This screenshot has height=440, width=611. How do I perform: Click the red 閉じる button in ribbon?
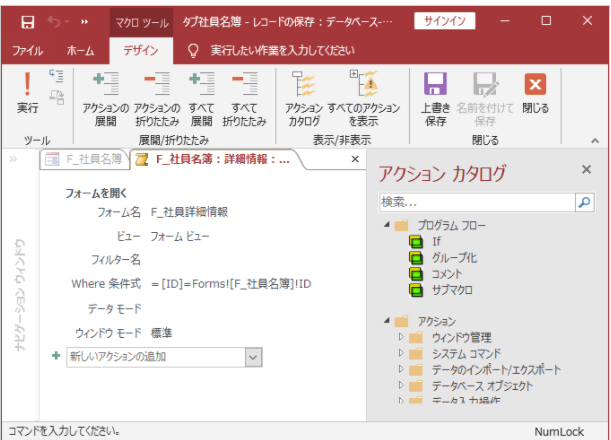pos(535,94)
